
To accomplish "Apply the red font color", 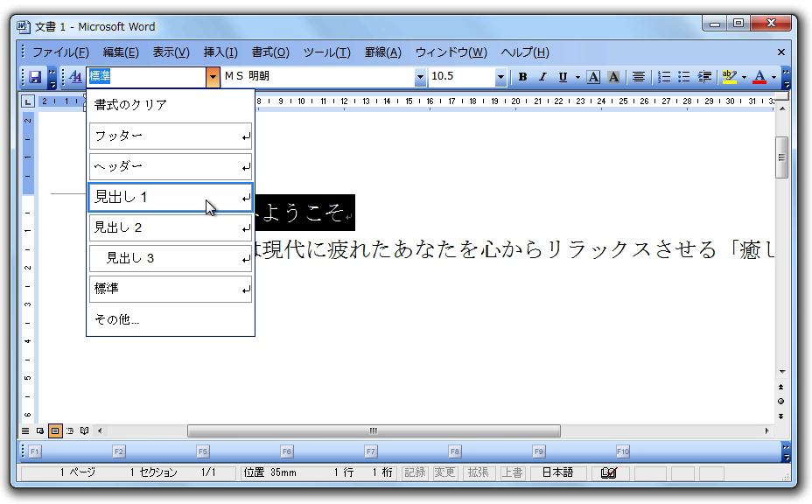I will click(759, 77).
